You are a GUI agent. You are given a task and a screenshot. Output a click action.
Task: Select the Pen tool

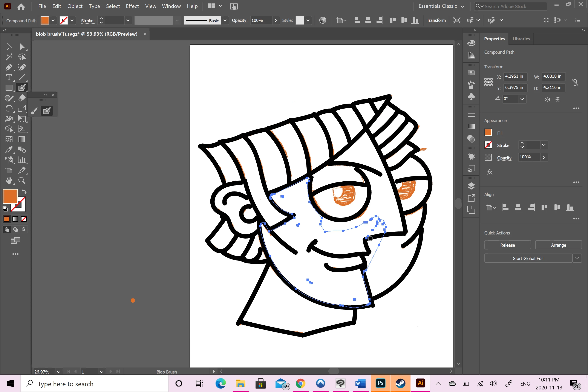coord(9,67)
